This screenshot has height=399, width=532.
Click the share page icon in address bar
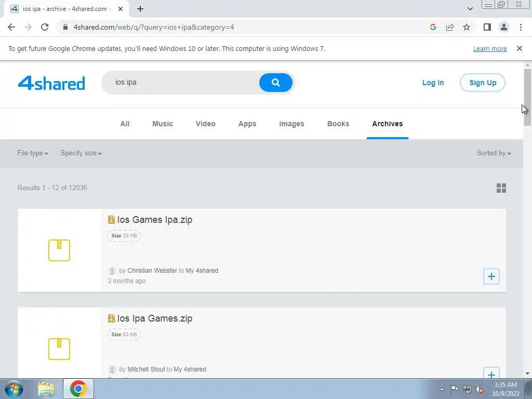[450, 27]
